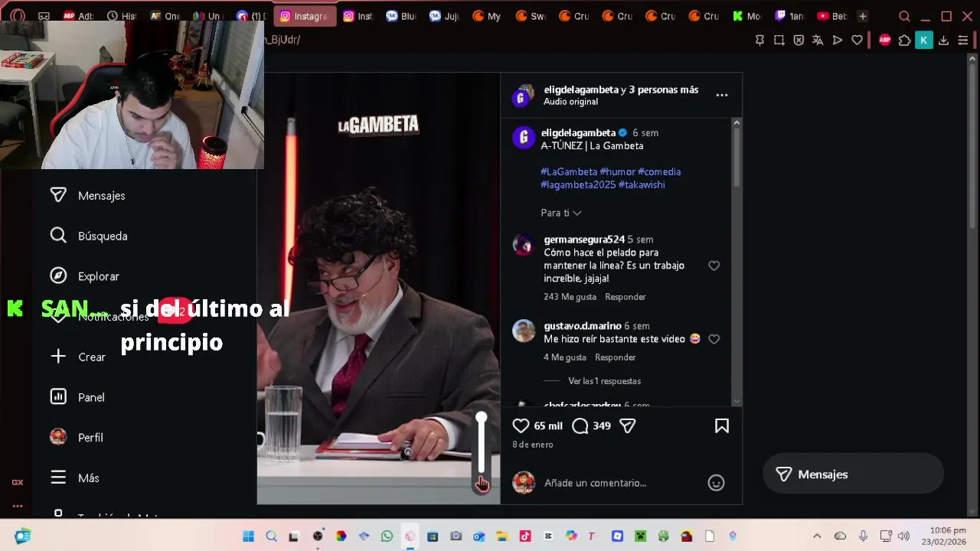Open the #LaGambeta hashtag link
Screen dimensions: 980x551
click(x=569, y=172)
